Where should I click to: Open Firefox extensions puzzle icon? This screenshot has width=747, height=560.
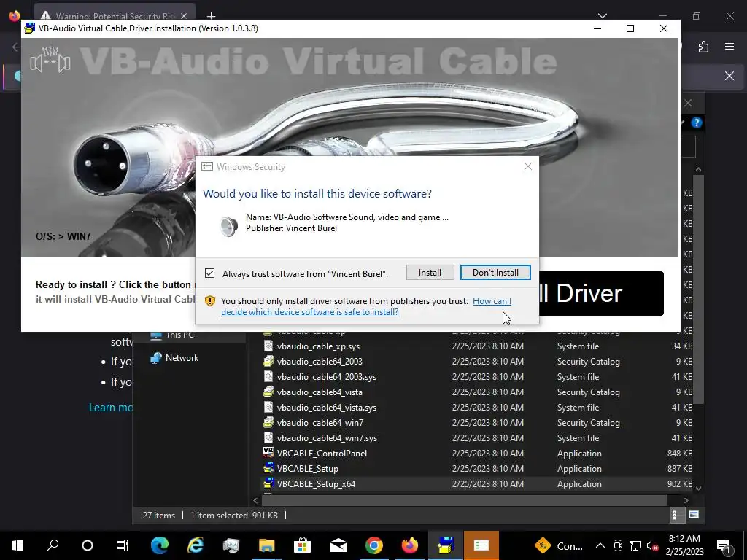pyautogui.click(x=703, y=47)
